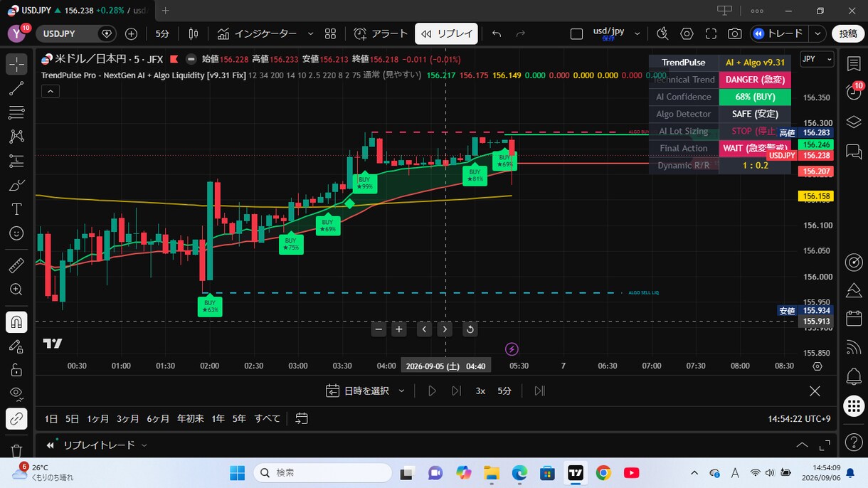Open the object tree layers panel

tap(854, 121)
